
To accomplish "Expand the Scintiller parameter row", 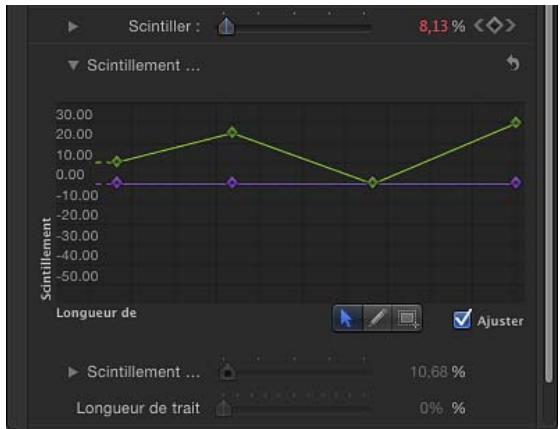I will click(x=73, y=26).
